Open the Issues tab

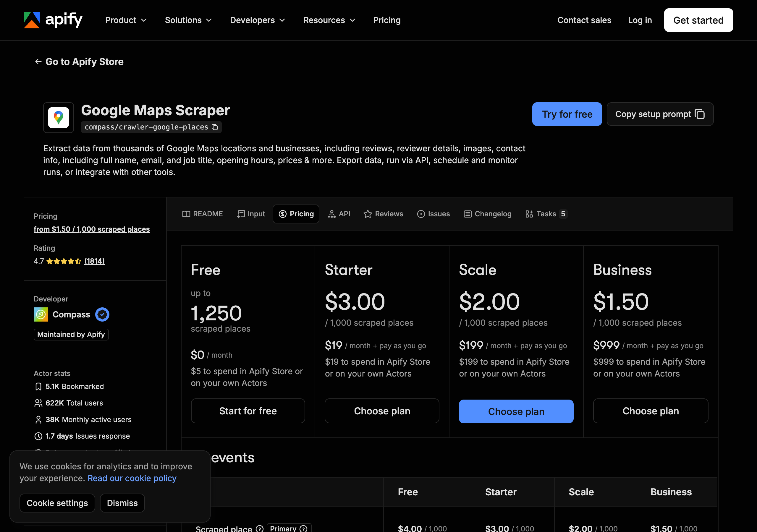pos(433,214)
